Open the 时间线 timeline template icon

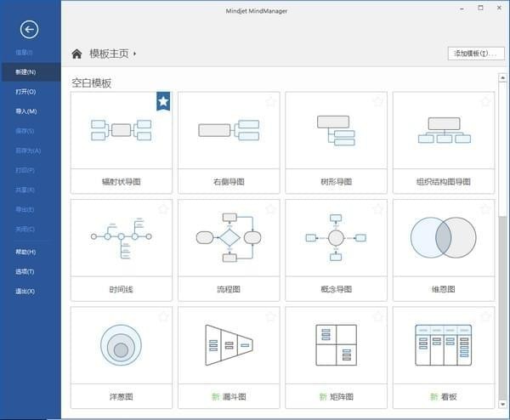(x=121, y=237)
